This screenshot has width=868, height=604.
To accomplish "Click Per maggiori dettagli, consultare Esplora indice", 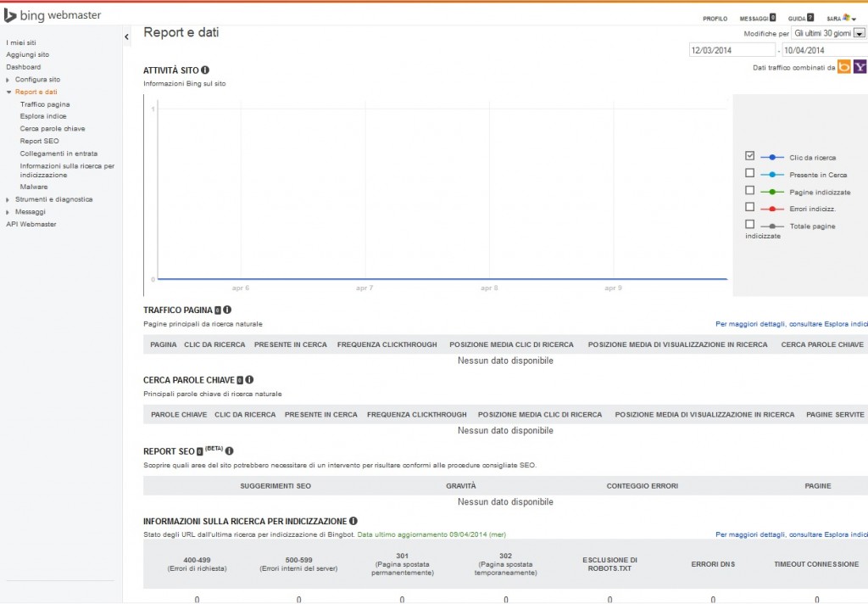I will pos(793,323).
